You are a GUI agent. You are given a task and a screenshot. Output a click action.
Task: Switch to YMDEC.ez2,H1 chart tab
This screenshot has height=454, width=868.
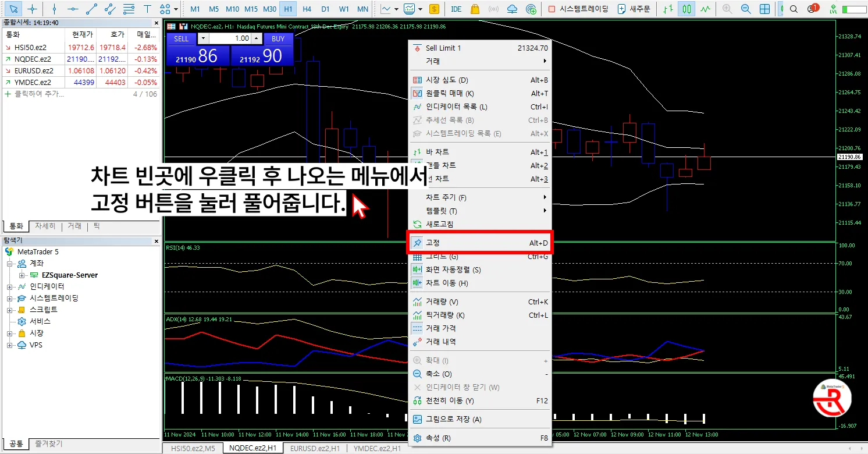pos(377,449)
